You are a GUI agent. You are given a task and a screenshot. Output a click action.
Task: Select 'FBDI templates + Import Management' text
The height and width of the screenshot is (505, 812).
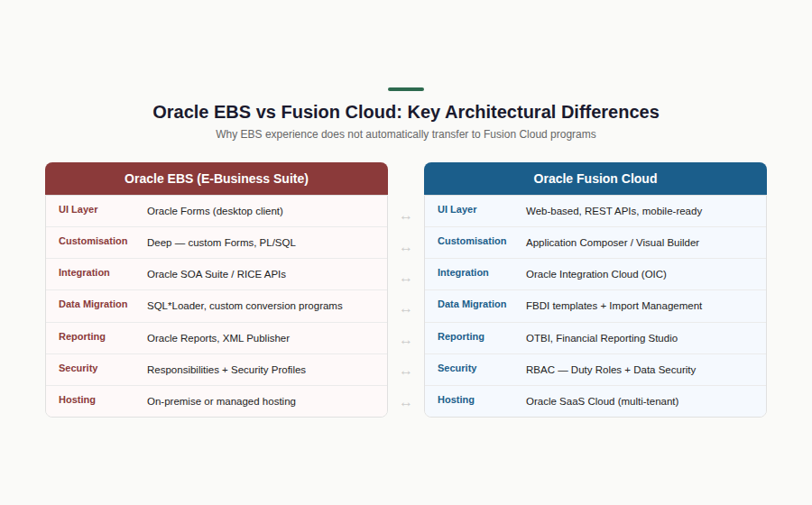pyautogui.click(x=614, y=306)
